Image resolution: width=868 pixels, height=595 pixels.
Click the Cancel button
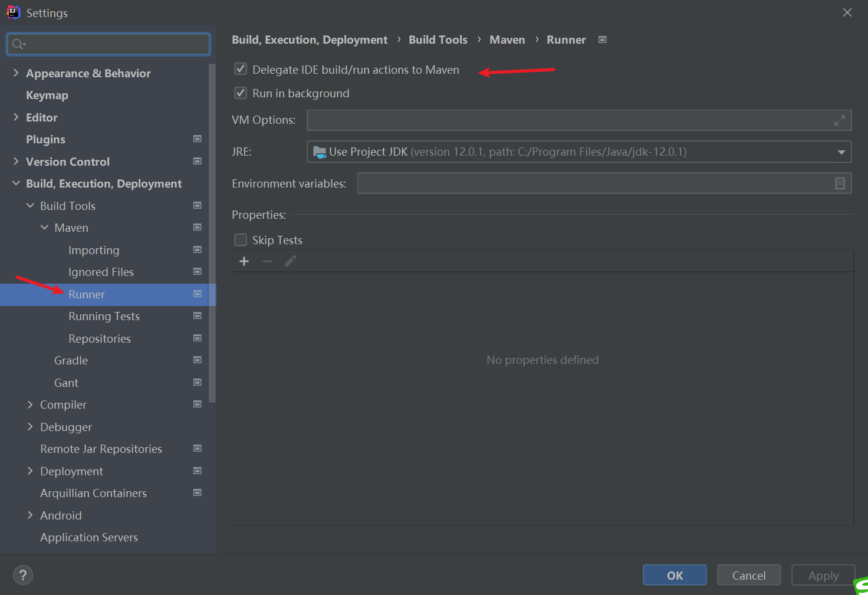[x=749, y=576]
